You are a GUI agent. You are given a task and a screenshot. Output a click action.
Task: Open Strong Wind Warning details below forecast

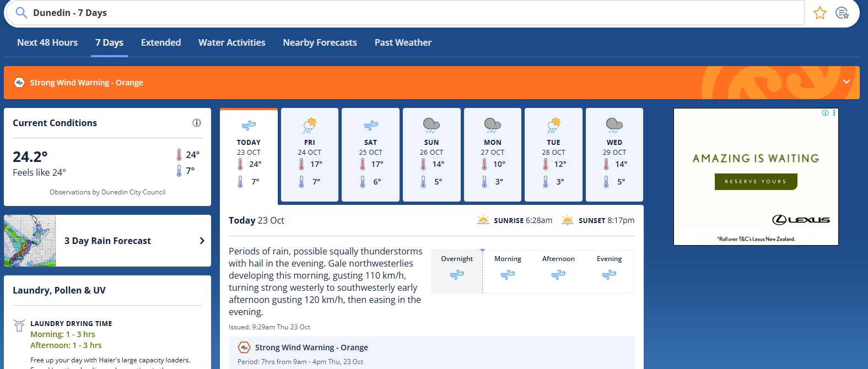tap(311, 348)
